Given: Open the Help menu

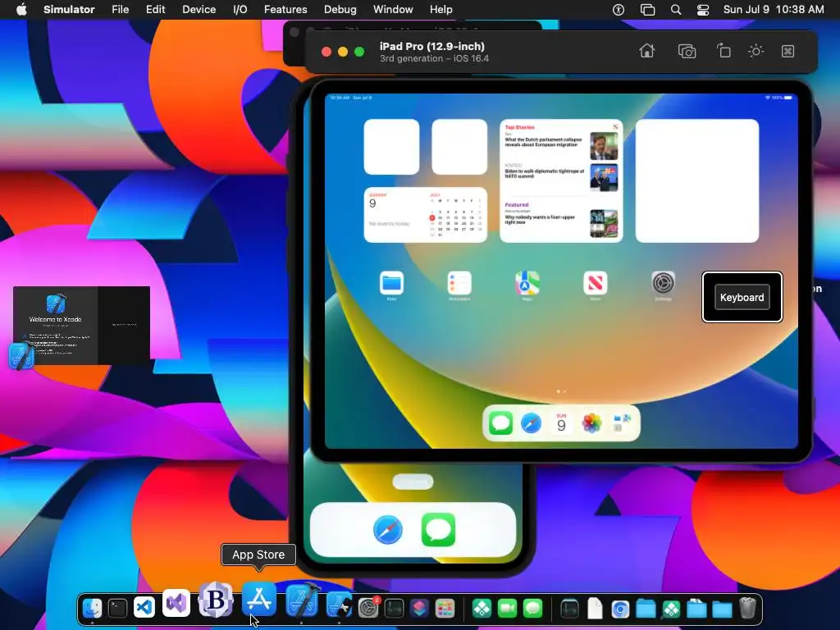Looking at the screenshot, I should coord(441,10).
